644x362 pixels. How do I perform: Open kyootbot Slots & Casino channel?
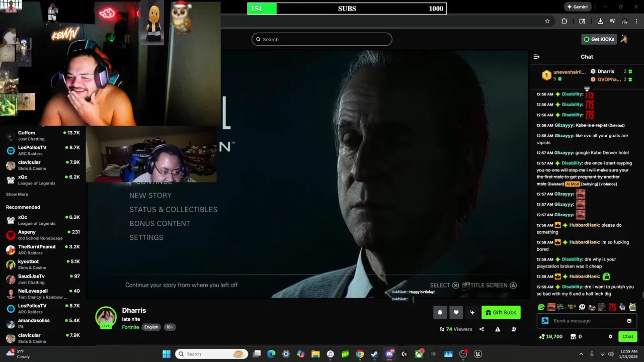[43, 264]
